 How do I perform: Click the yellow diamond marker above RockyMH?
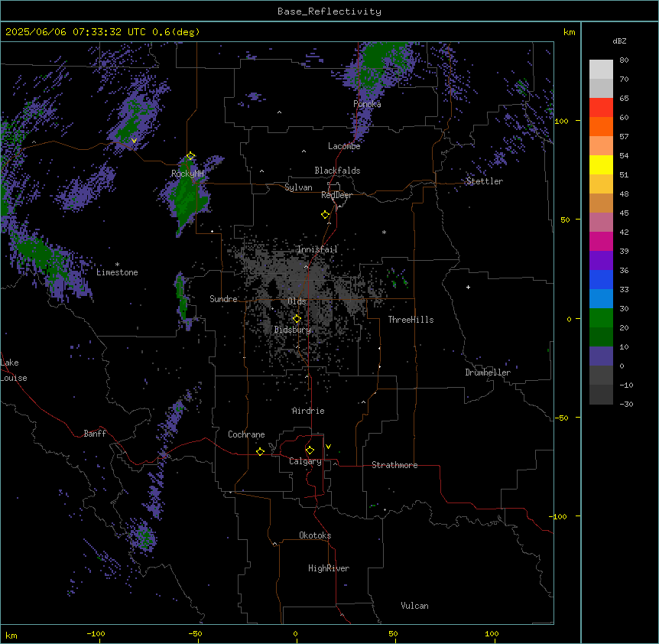[191, 156]
